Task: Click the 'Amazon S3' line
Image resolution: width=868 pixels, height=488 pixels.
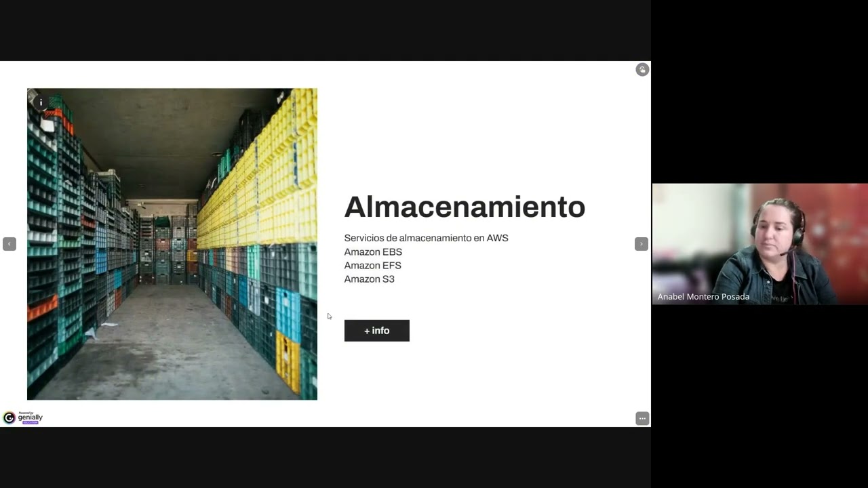Action: click(369, 279)
